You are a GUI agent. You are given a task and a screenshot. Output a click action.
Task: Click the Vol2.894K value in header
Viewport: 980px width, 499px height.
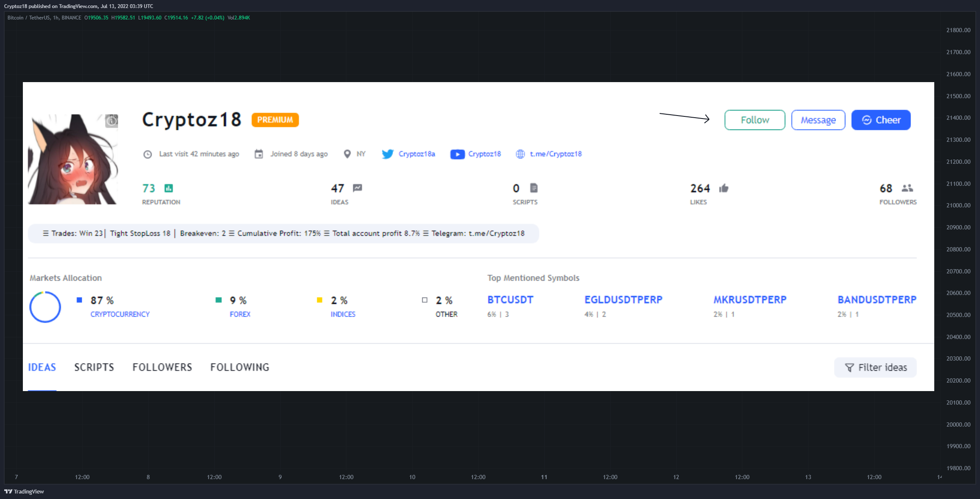[239, 18]
